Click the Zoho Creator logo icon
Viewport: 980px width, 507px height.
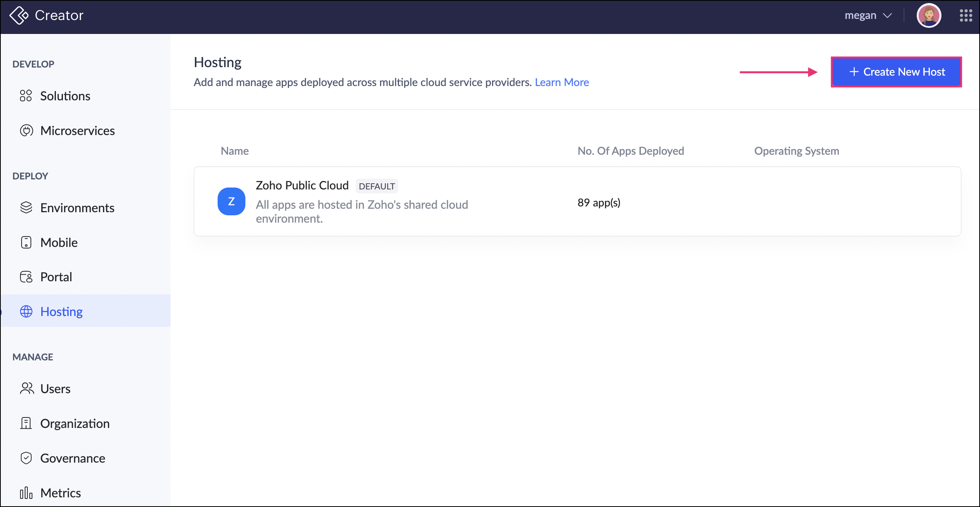pyautogui.click(x=19, y=15)
